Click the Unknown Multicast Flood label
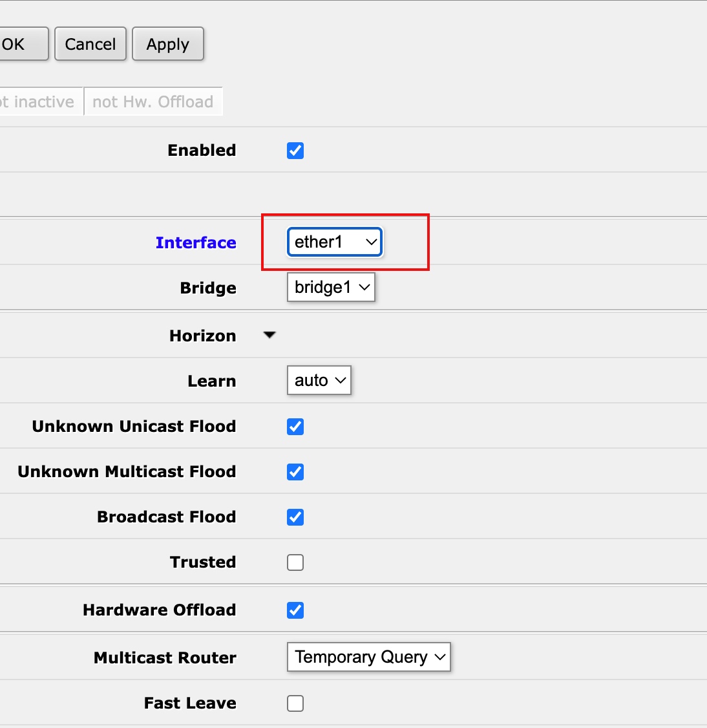The image size is (707, 728). pos(127,472)
